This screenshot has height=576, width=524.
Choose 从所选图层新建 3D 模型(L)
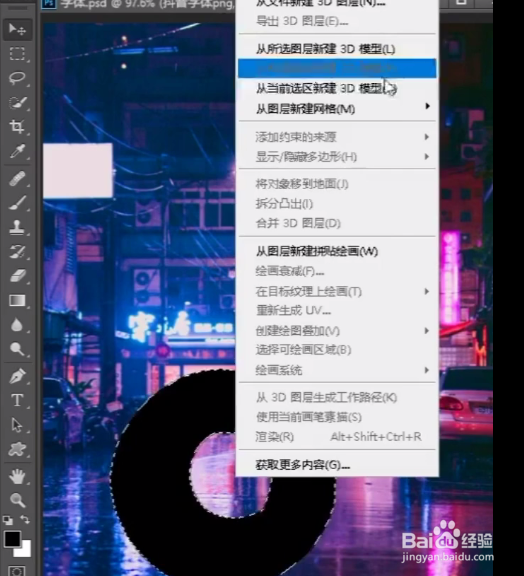(x=337, y=49)
